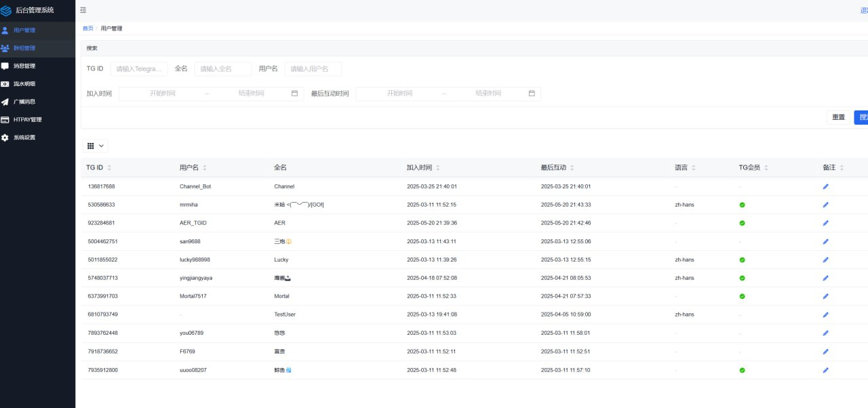
Task: Click the edit pencil for mrmiha's remark
Action: pos(825,205)
